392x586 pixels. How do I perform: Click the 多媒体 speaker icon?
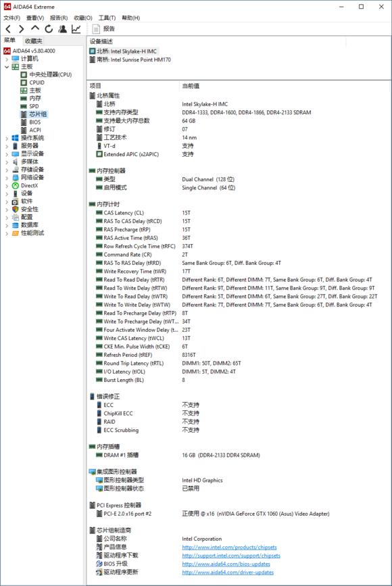pyautogui.click(x=16, y=162)
